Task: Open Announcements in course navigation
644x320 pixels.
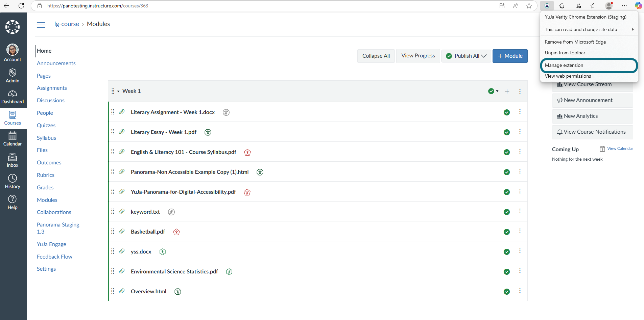Action: click(x=56, y=63)
